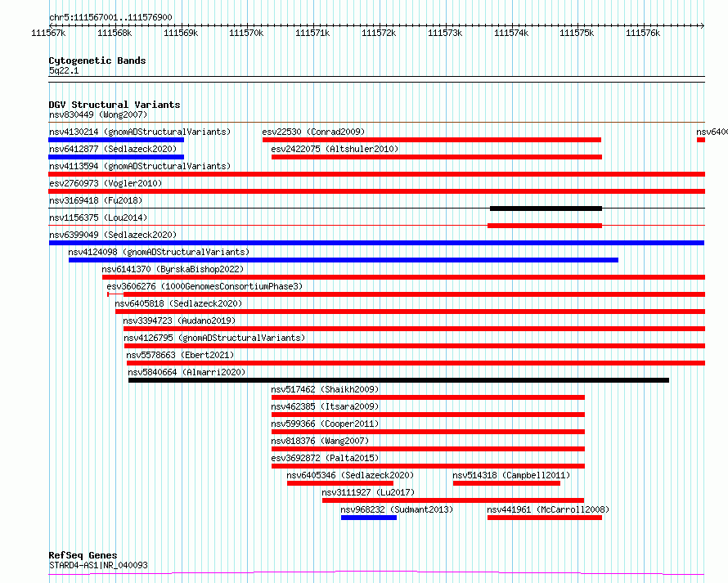
Task: Click nsv830449 (Wong2007) label
Action: click(98, 114)
